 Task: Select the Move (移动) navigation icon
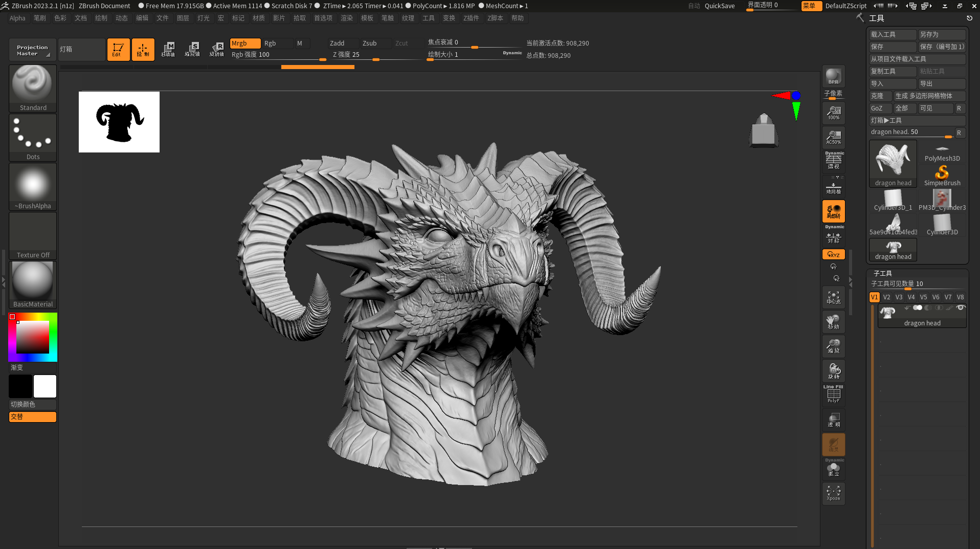pos(833,321)
